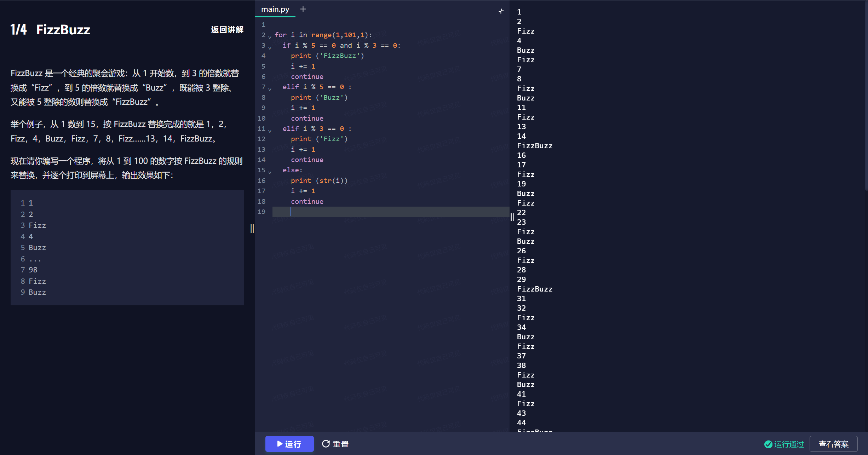Click the reset circular arrow icon
The width and height of the screenshot is (868, 455).
326,444
